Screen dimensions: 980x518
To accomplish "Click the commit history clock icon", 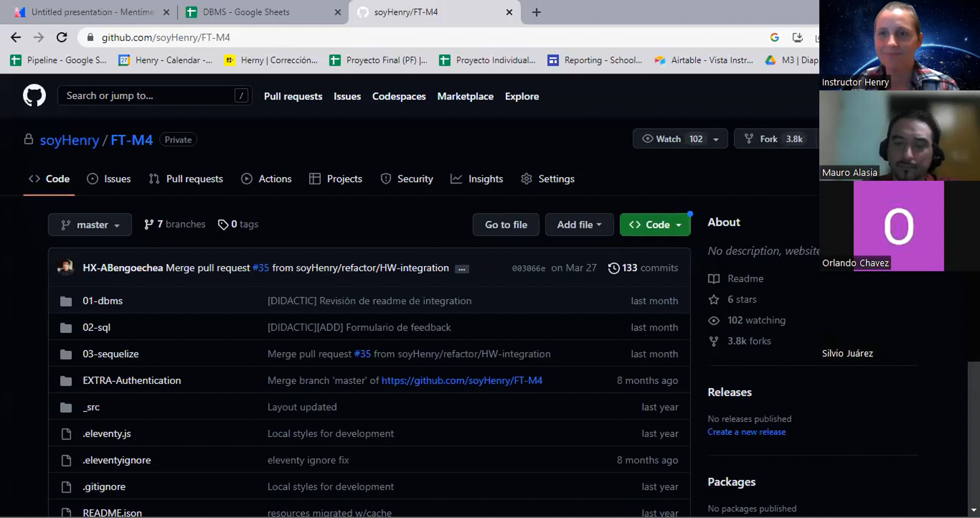I will point(613,268).
